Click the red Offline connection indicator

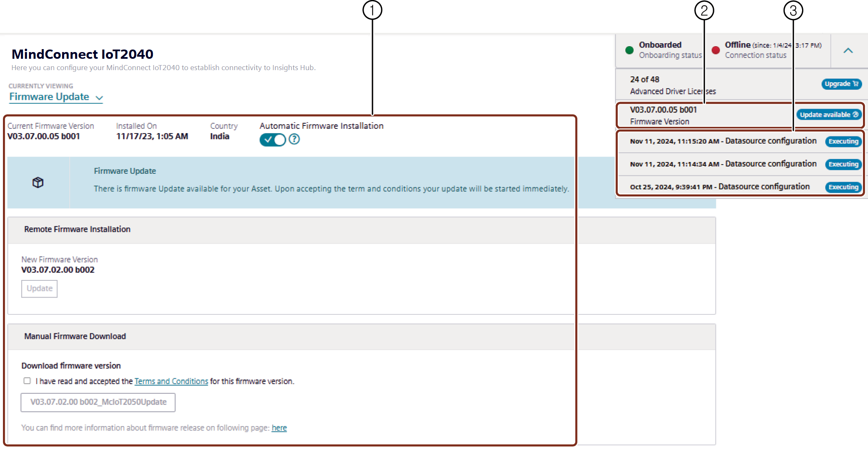click(x=716, y=50)
